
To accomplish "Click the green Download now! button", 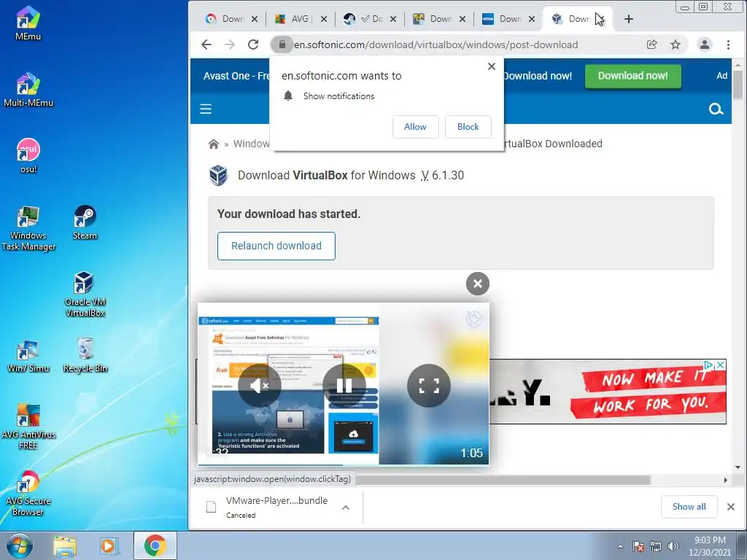I will [x=632, y=76].
